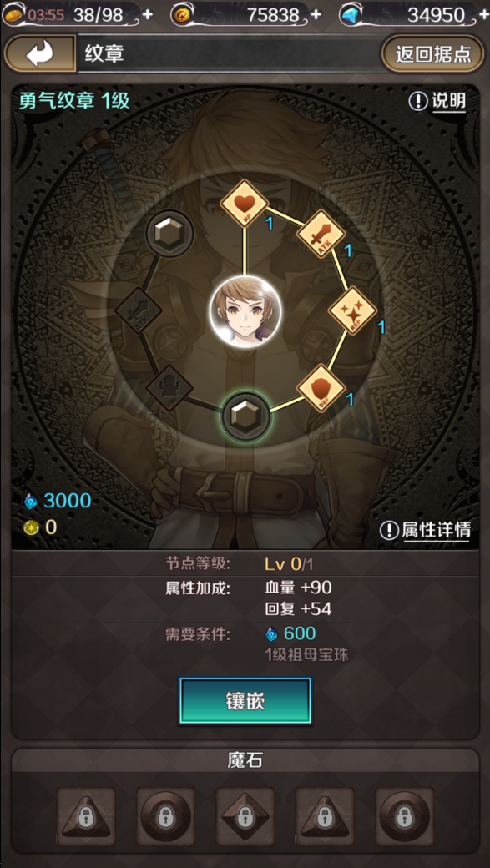This screenshot has height=868, width=490.
Task: Tap the last locked round stone slot
Action: [405, 816]
